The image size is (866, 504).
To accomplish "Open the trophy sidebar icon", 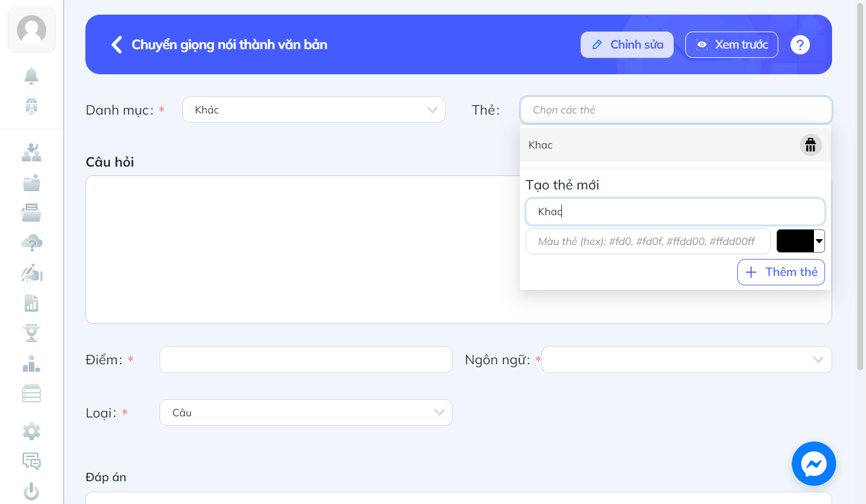I will click(32, 333).
